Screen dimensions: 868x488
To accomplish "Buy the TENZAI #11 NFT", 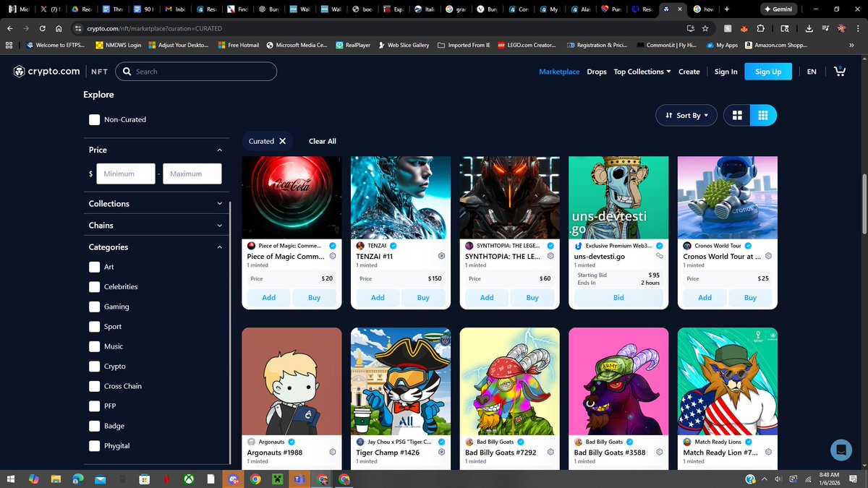I will 423,297.
